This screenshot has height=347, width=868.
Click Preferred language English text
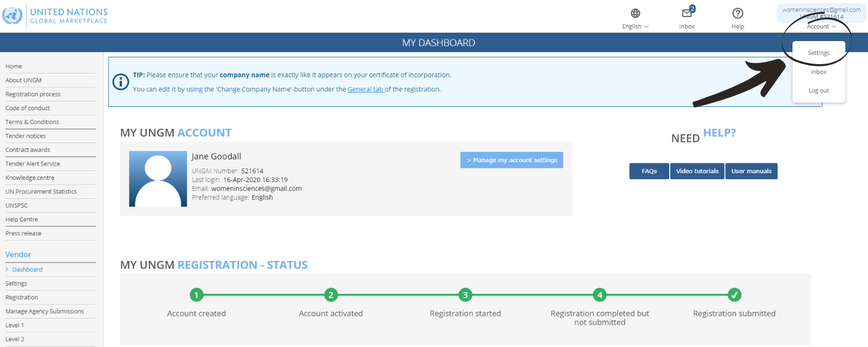(x=232, y=197)
